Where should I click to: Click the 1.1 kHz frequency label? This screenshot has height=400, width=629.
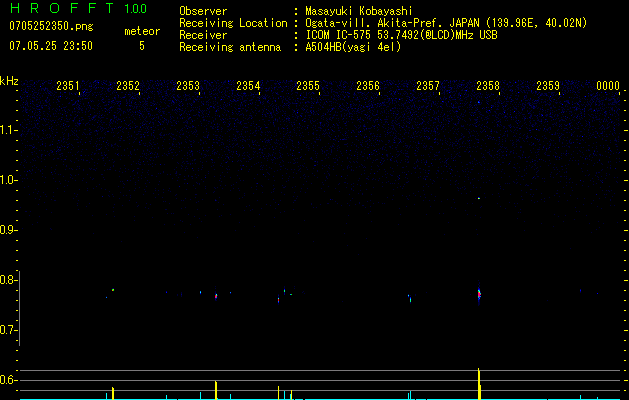pyautogui.click(x=8, y=130)
